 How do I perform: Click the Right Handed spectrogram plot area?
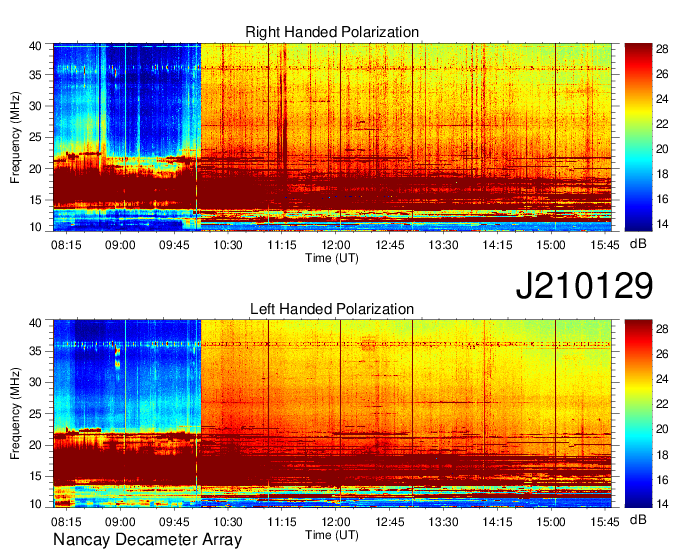point(332,137)
